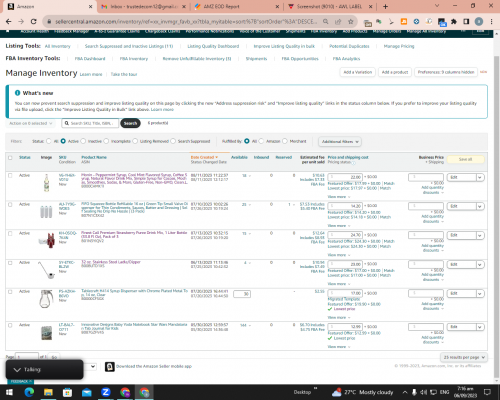Choose Merchant under Fulfilled By filter
The image size is (500, 400).
285,141
